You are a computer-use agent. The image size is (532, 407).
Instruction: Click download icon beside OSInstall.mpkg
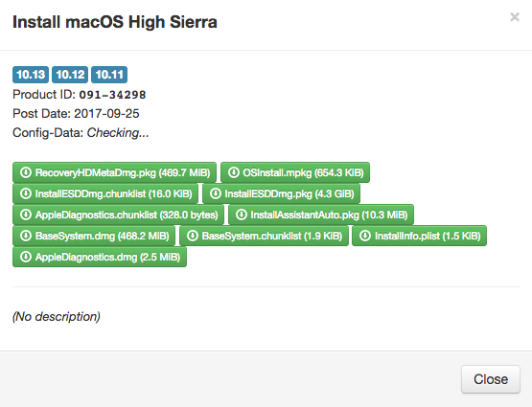pyautogui.click(x=234, y=172)
